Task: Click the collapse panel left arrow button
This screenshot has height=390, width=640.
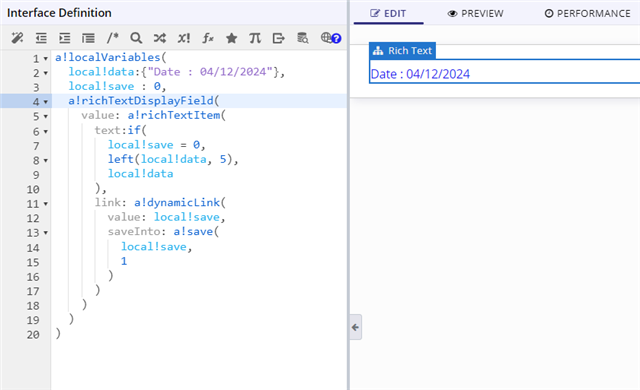Action: click(356, 327)
